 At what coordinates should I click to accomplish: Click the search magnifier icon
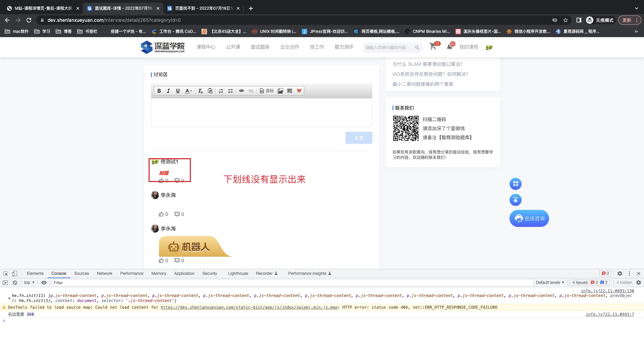click(x=417, y=48)
